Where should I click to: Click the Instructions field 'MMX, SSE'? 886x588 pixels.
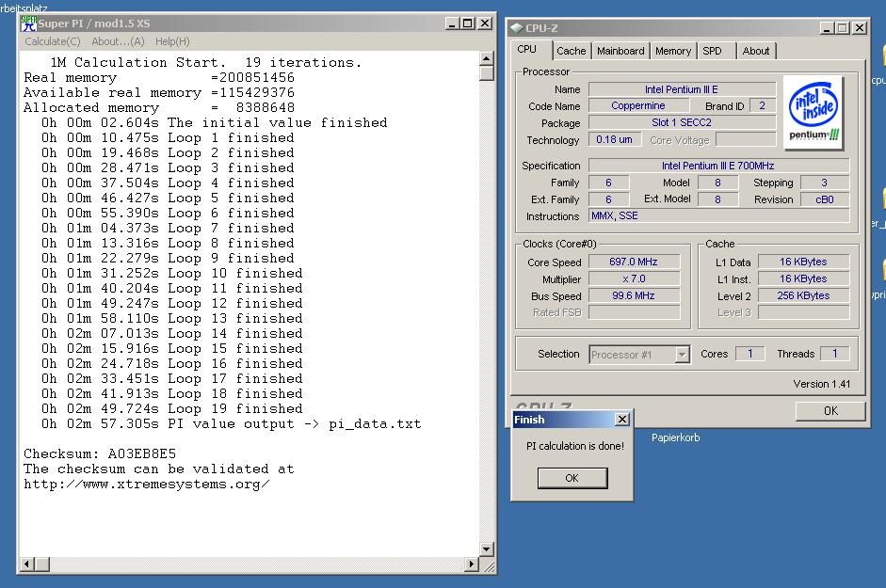pyautogui.click(x=718, y=215)
